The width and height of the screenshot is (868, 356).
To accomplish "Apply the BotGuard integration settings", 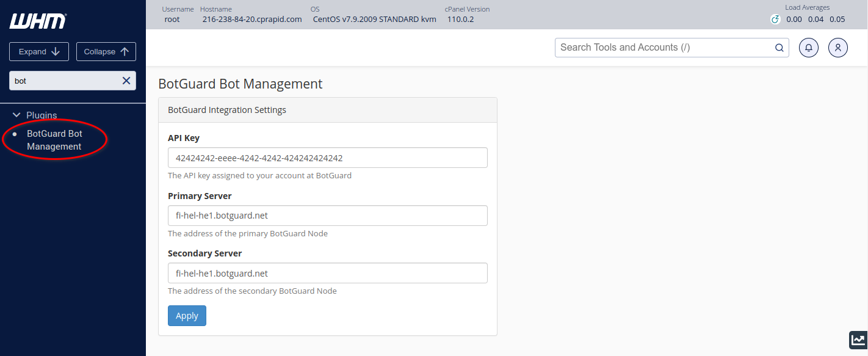I will 187,316.
